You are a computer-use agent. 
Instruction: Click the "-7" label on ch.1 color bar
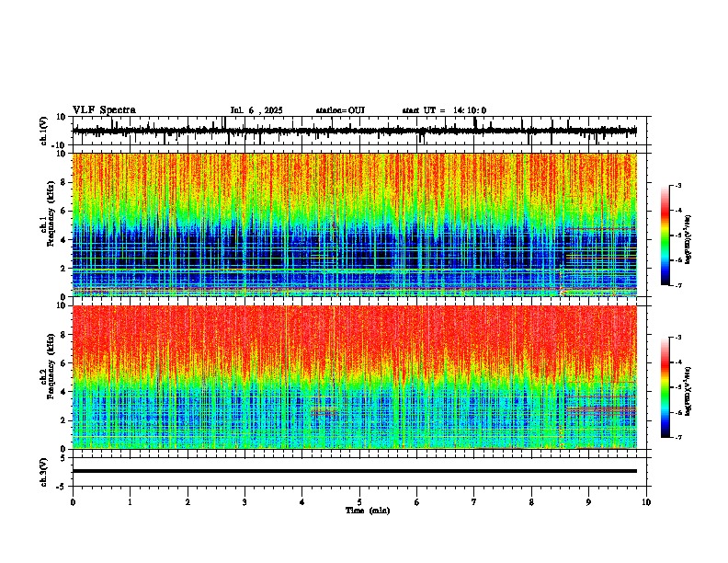[677, 285]
